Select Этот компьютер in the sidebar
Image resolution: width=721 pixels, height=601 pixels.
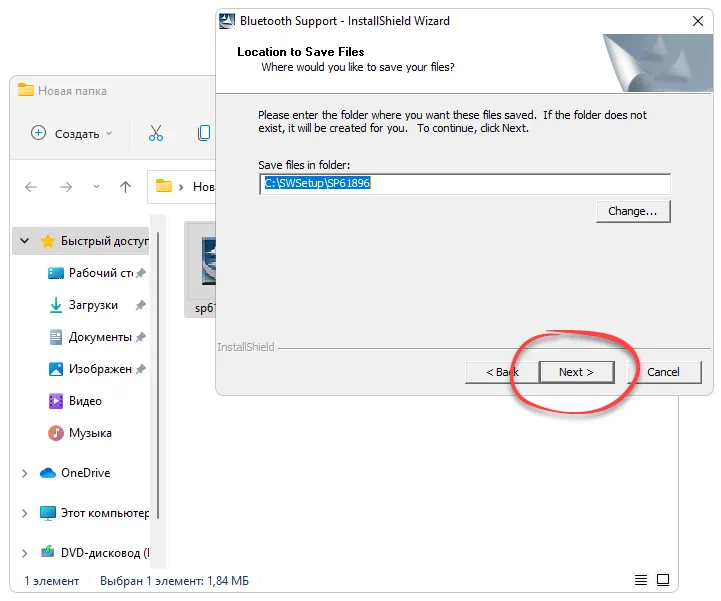point(94,513)
